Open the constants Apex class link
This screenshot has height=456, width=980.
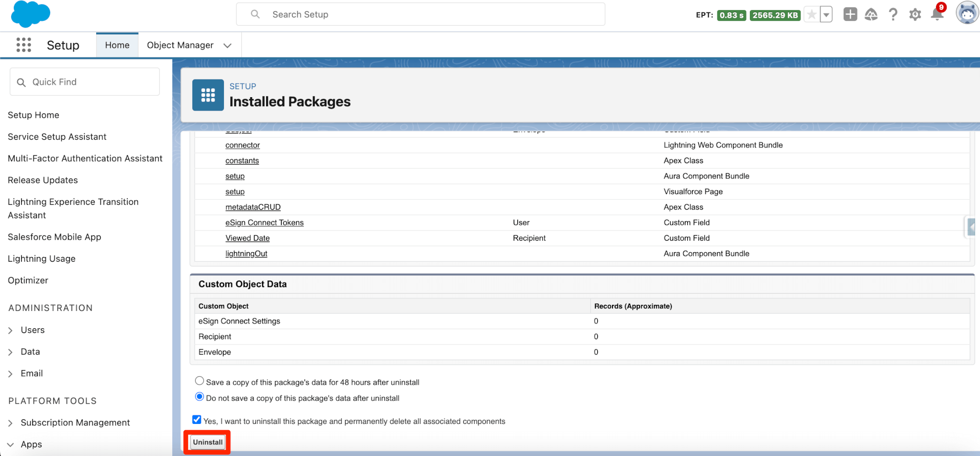pos(242,161)
